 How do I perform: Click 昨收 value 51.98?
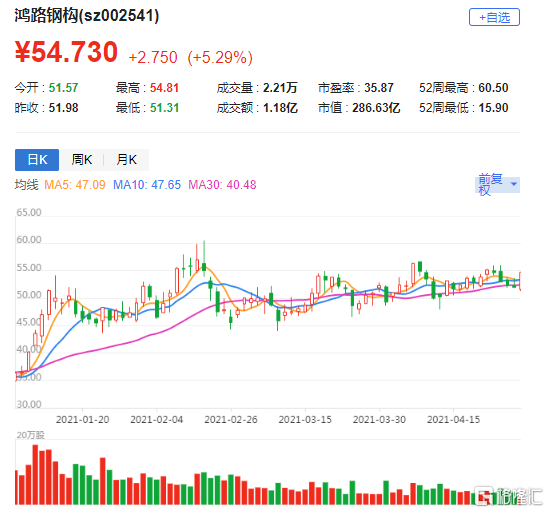(x=63, y=108)
